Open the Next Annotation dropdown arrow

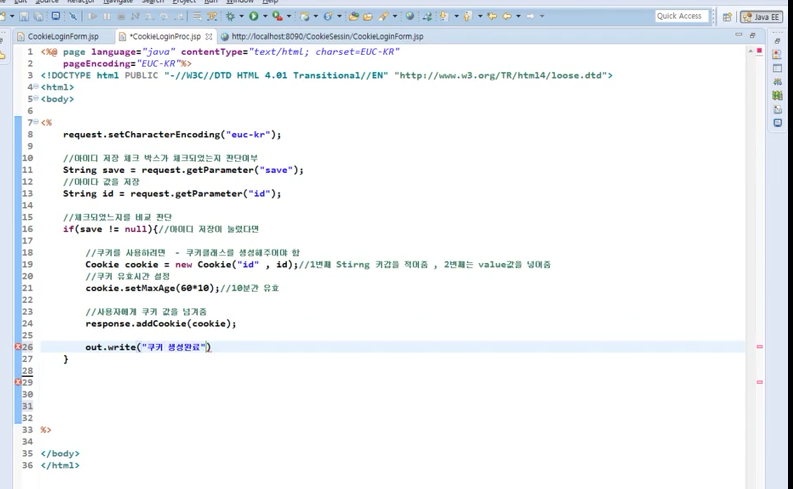click(x=456, y=16)
